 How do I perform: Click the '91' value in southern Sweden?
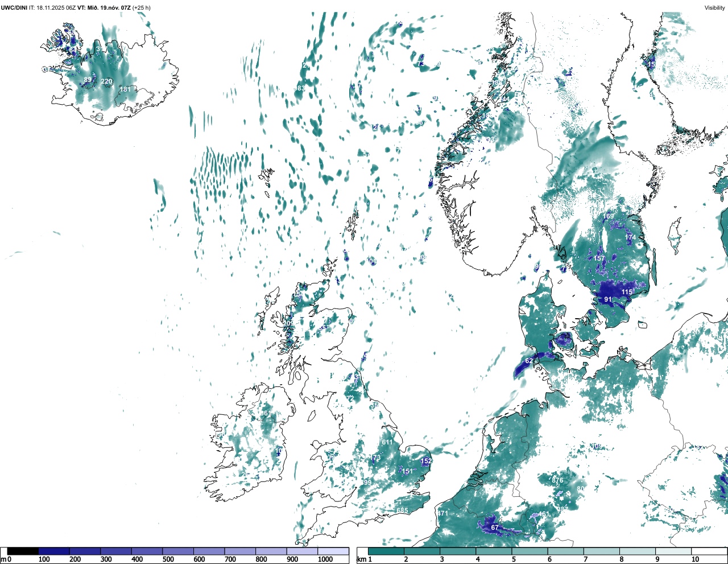point(608,299)
